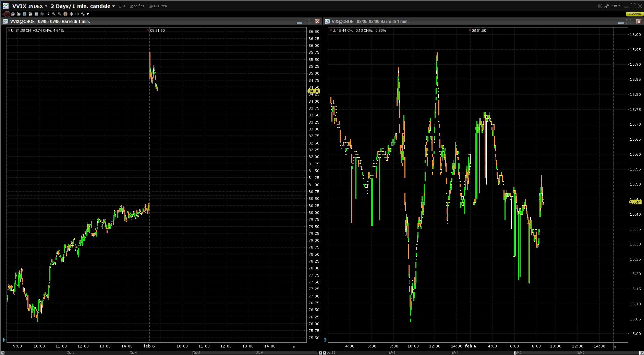Click the right magnifying glass zoom icon
The height and width of the screenshot is (355, 644).
click(60, 14)
